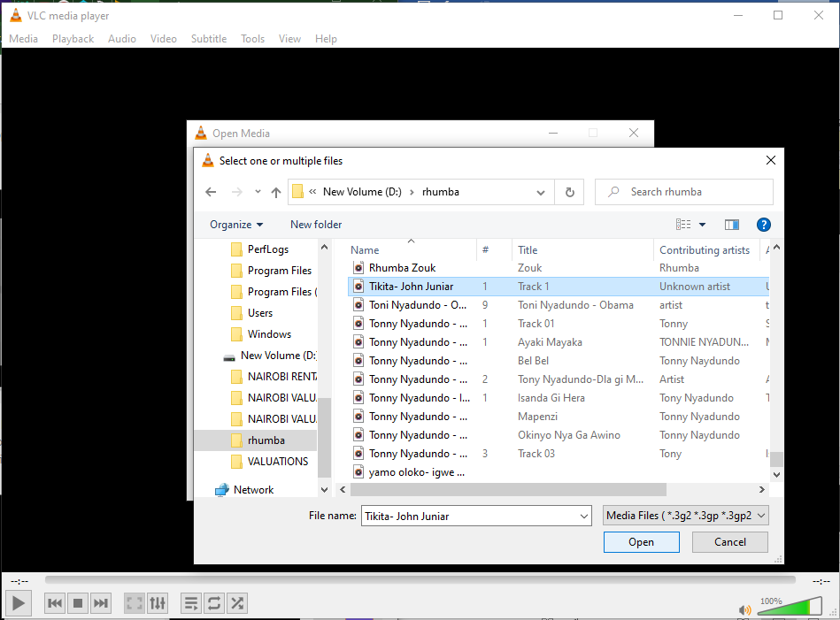Show extended settings equalizer icon

pos(158,603)
